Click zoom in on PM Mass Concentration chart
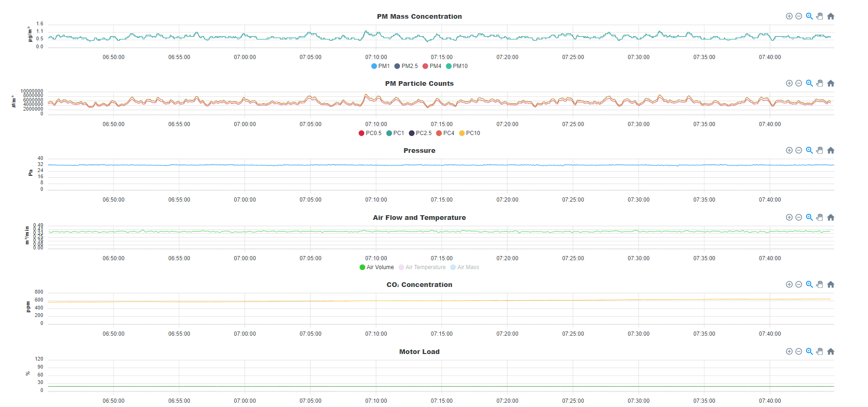The image size is (868, 407). 789,16
